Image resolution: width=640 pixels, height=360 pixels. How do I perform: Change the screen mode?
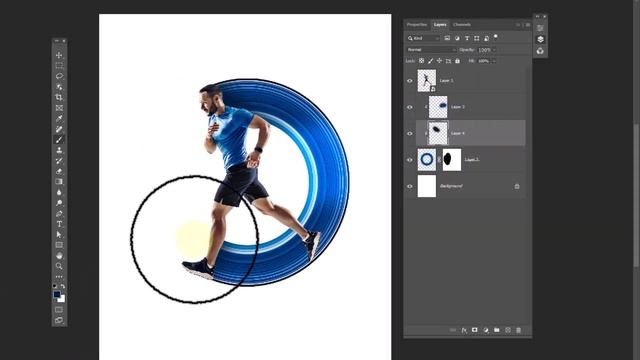coord(59,320)
